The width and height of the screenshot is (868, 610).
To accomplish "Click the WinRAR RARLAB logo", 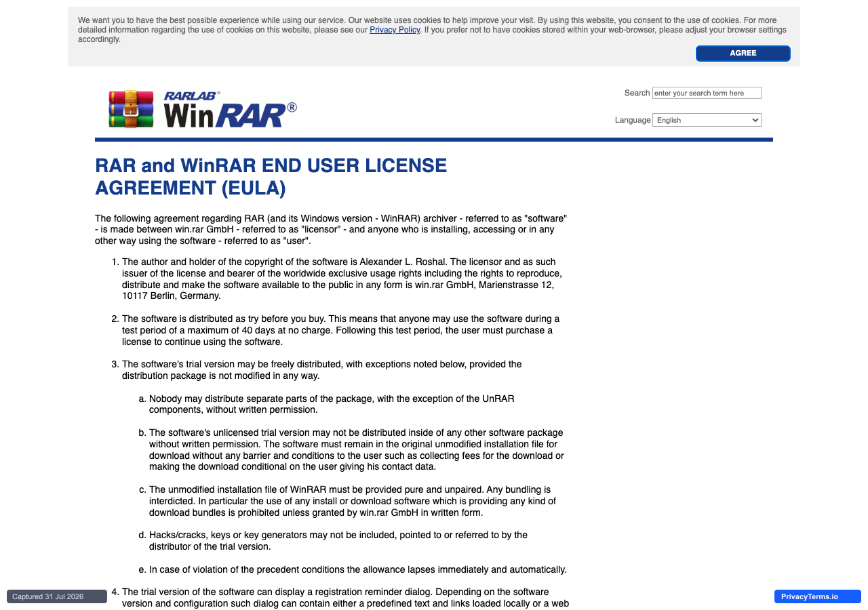I will 203,109.
